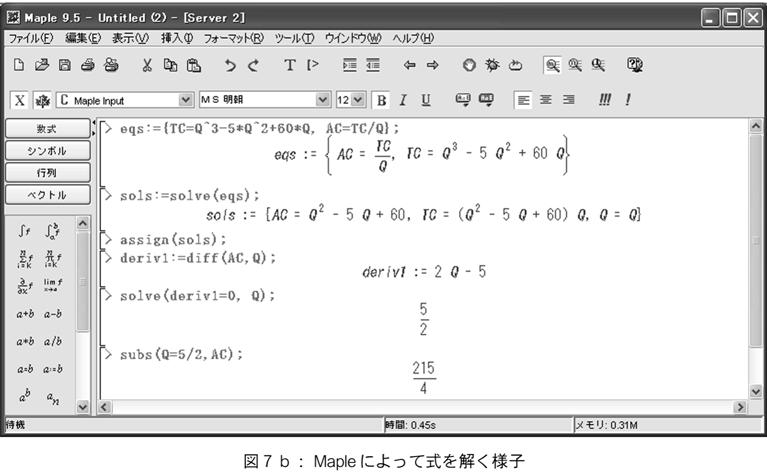Undo the last action

(230, 65)
